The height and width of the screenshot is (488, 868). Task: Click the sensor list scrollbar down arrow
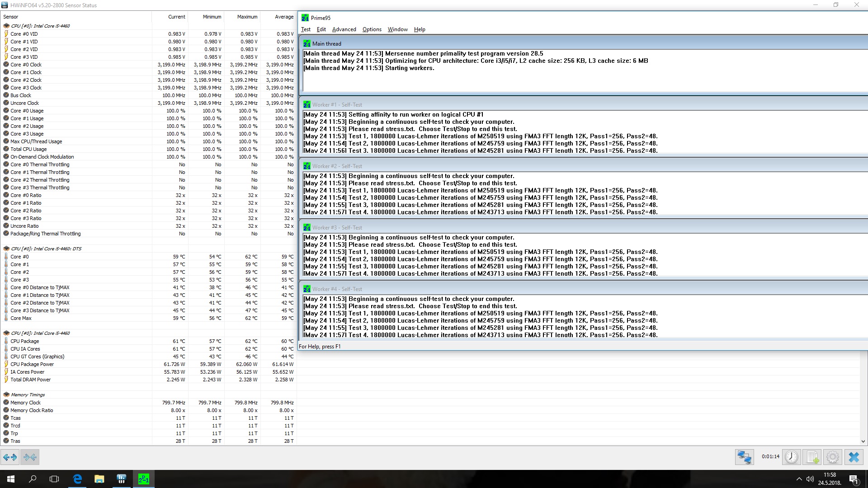click(x=863, y=441)
